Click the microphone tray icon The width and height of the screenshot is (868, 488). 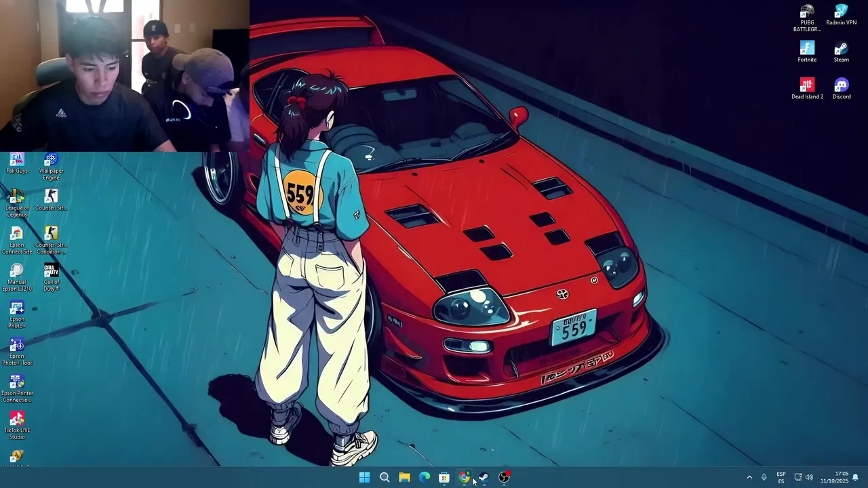tap(764, 477)
